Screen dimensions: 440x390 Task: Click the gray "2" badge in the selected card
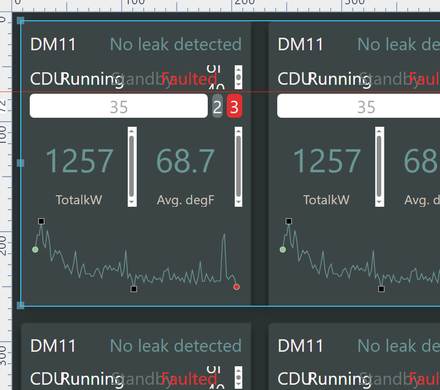click(x=217, y=106)
